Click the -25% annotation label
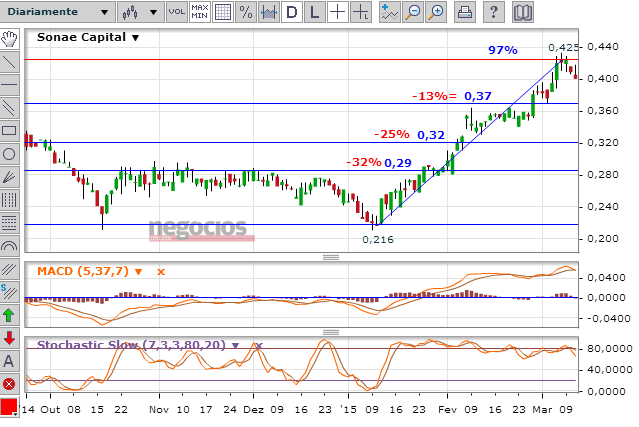Image resolution: width=639 pixels, height=427 pixels. click(392, 134)
